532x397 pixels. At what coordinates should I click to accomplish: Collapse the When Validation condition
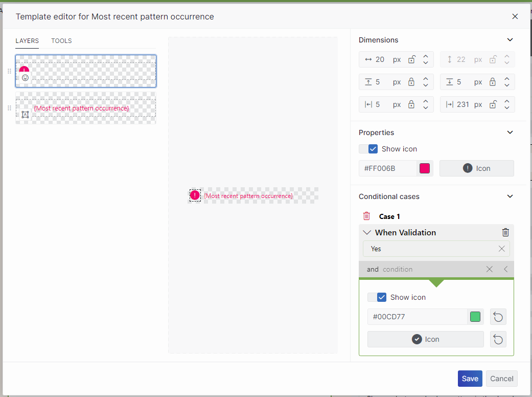pyautogui.click(x=366, y=232)
